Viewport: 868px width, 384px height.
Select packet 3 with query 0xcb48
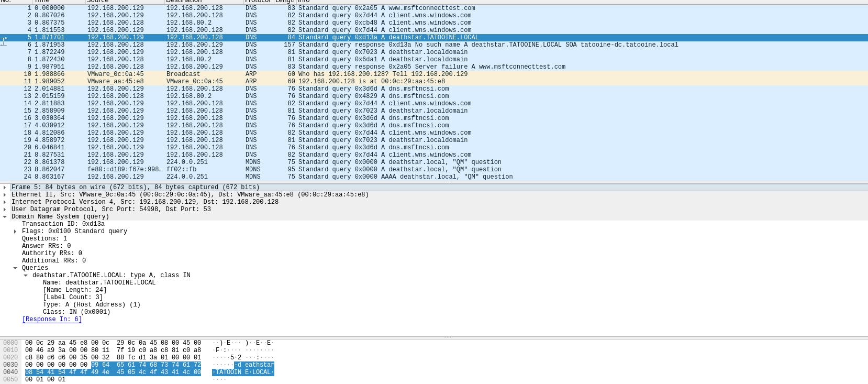(x=434, y=23)
